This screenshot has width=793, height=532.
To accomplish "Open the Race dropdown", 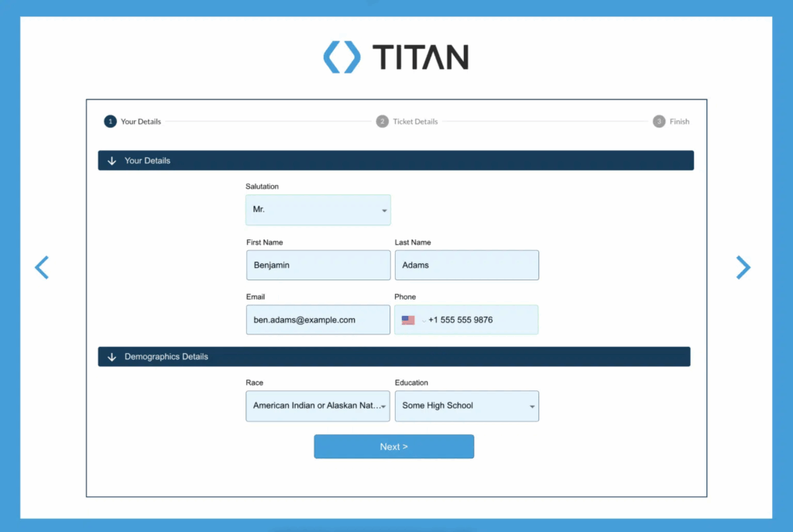I will [318, 406].
